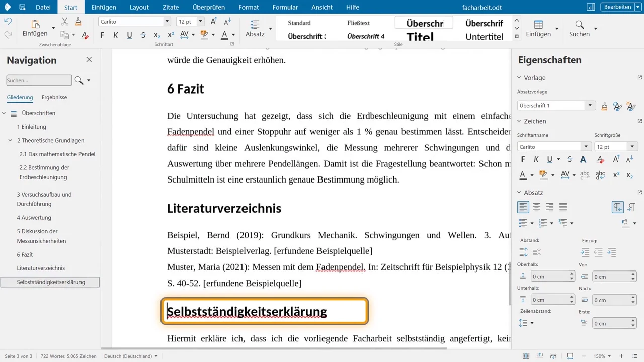Click the grow font size icon in the ribbon
644x362 pixels.
214,21
